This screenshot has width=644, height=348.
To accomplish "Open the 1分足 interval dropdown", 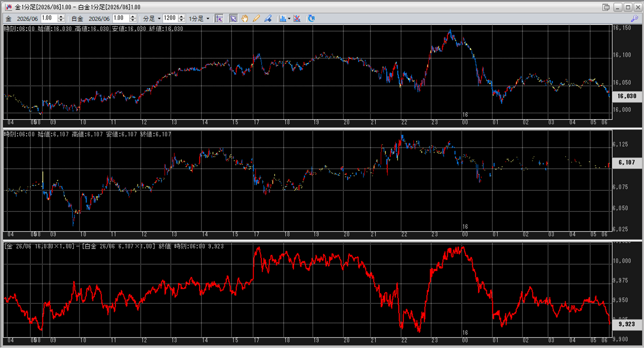I will click(x=208, y=19).
